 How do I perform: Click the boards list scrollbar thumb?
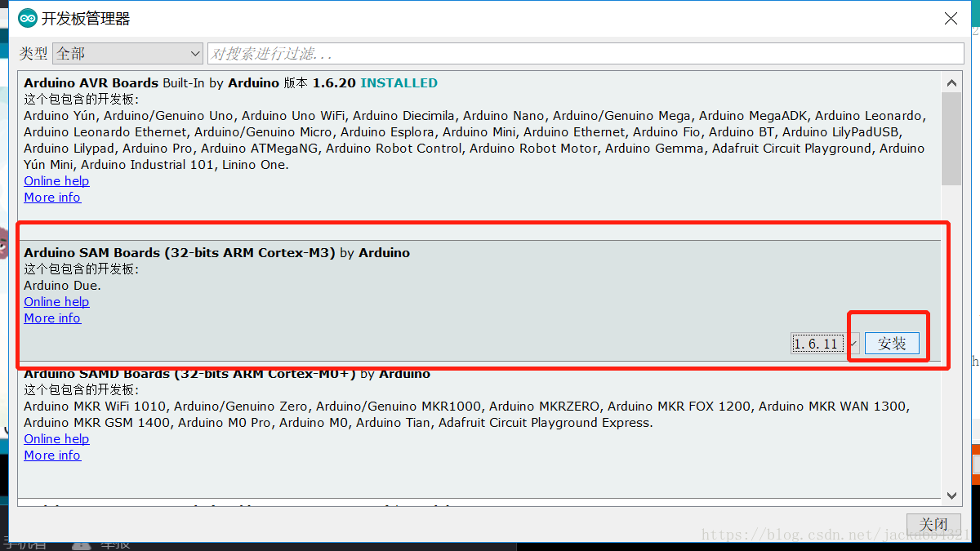[951, 139]
